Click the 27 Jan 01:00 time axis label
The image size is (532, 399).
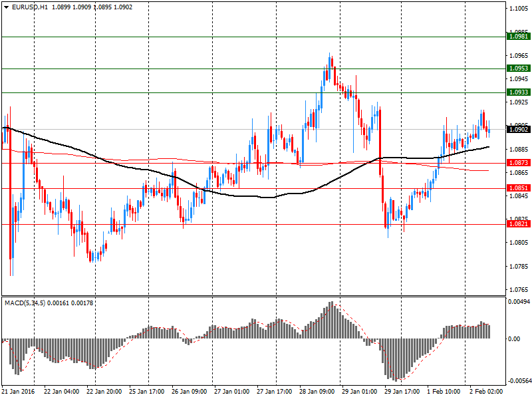(231, 392)
